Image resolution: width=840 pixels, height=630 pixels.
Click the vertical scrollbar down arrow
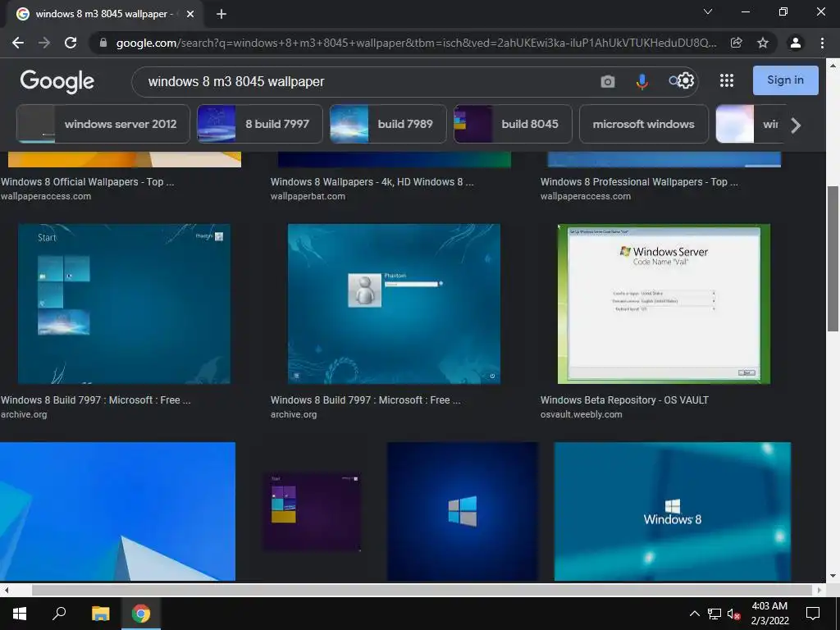pos(833,576)
